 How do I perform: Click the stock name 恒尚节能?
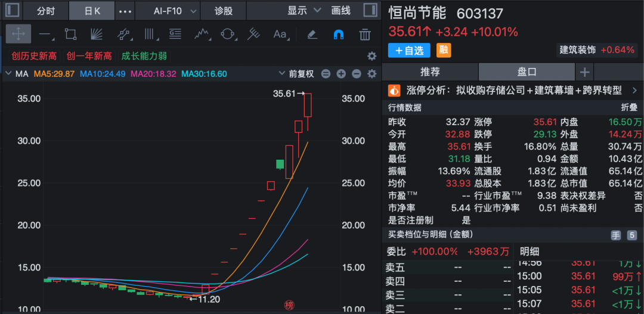[417, 13]
